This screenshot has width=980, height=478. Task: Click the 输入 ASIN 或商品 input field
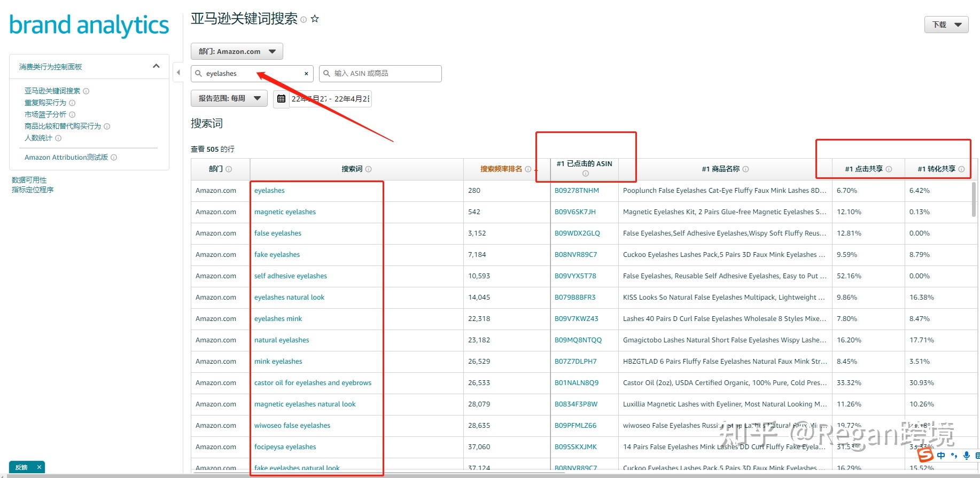380,74
